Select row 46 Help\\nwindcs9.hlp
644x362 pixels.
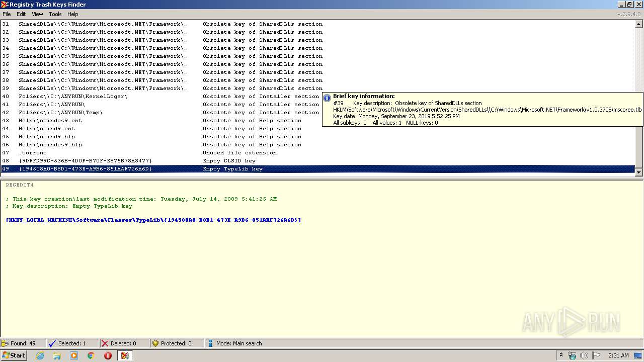pos(317,145)
